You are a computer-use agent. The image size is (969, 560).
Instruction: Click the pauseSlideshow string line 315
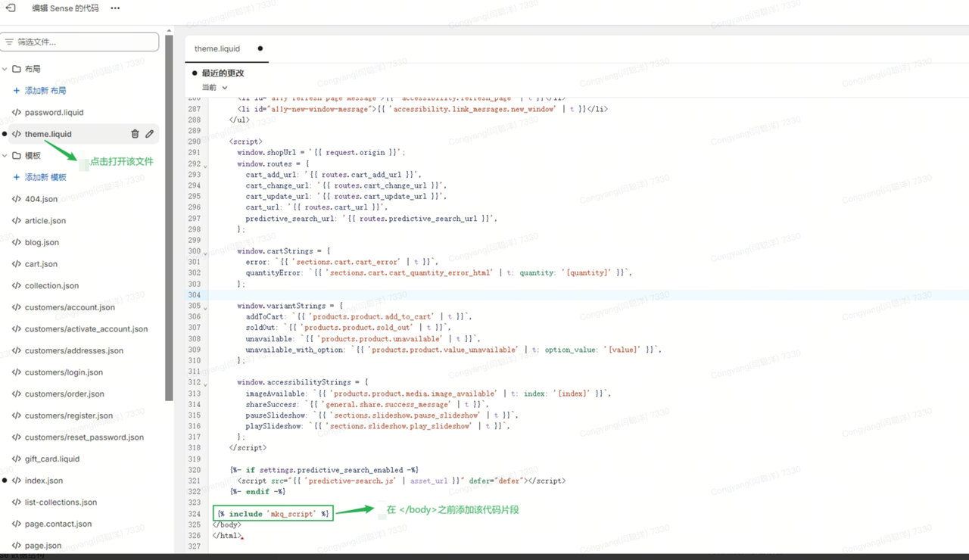pyautogui.click(x=382, y=415)
